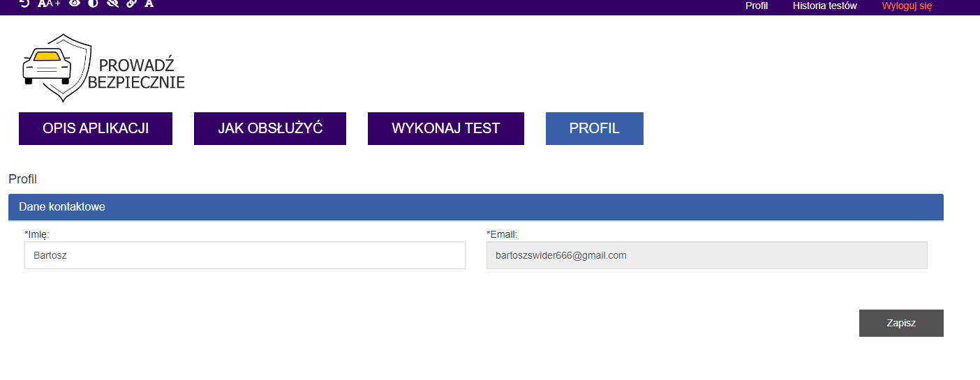This screenshot has width=980, height=380.
Task: Go to OPIS APLIKACJI tab
Action: pyautogui.click(x=96, y=128)
